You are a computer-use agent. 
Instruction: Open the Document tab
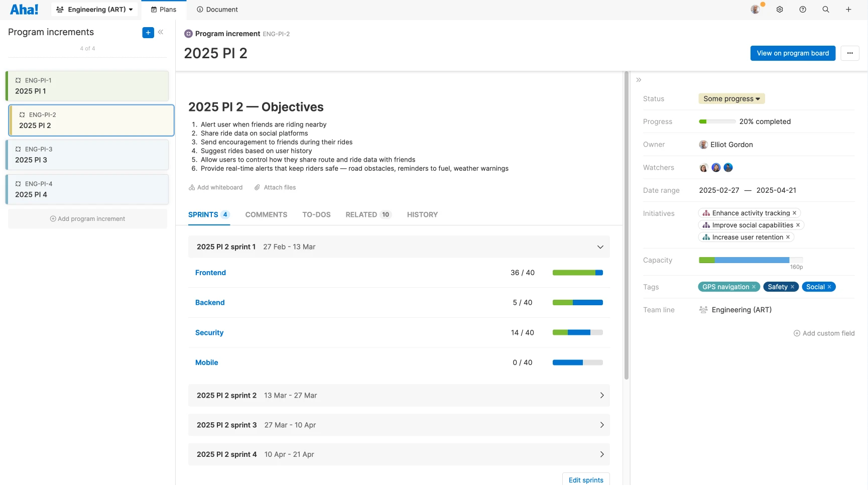pyautogui.click(x=217, y=9)
